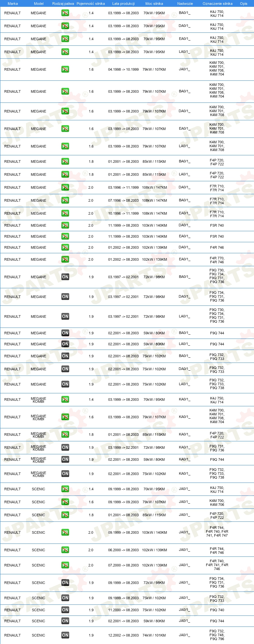Click the Opis column header
The image size is (254, 644).
click(x=244, y=4)
